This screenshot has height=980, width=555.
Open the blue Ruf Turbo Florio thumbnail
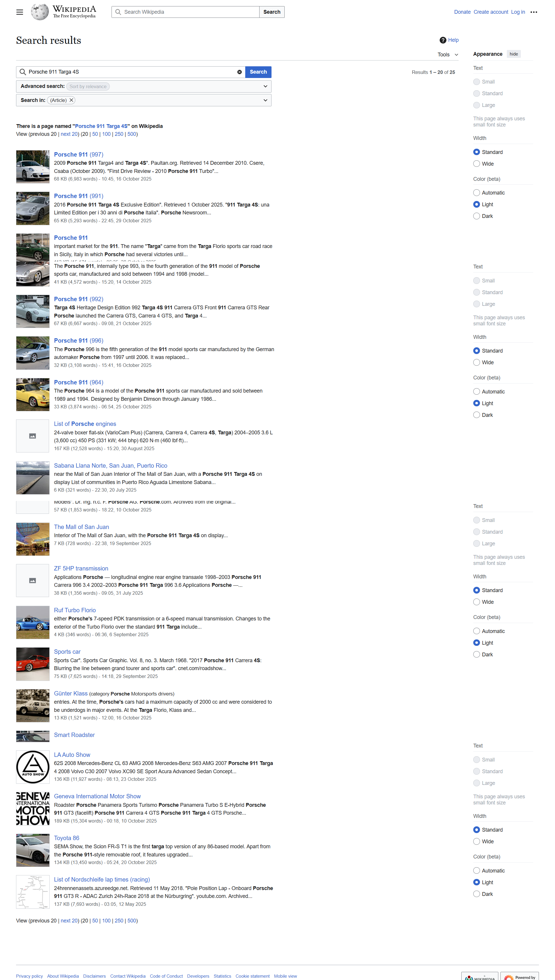point(33,622)
